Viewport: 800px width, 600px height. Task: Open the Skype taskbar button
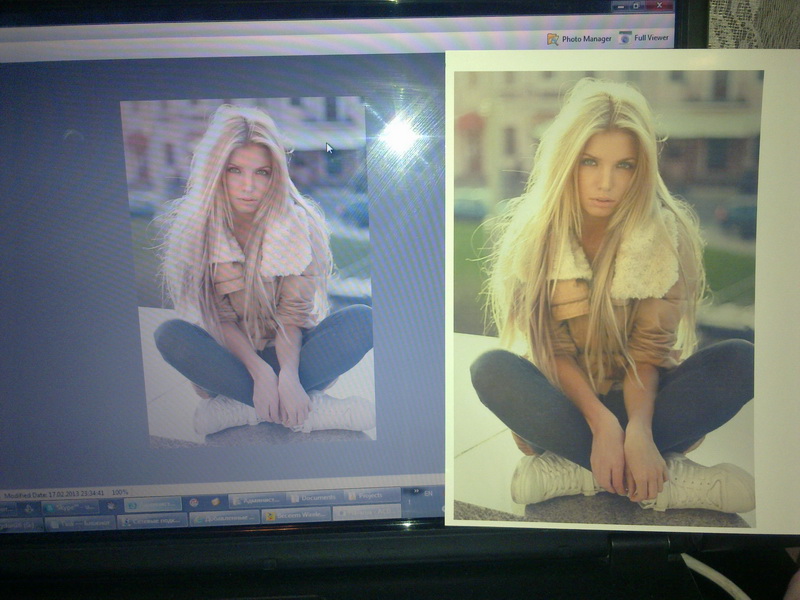point(70,507)
